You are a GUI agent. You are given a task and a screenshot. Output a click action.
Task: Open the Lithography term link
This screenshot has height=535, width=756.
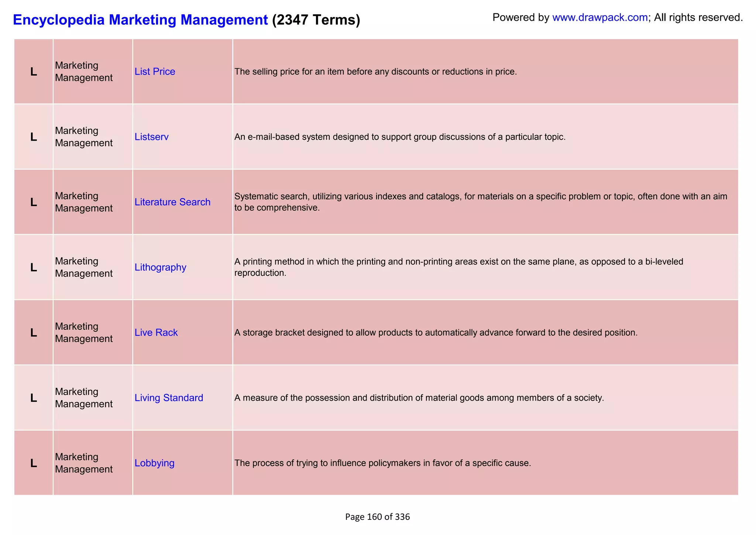pyautogui.click(x=160, y=267)
